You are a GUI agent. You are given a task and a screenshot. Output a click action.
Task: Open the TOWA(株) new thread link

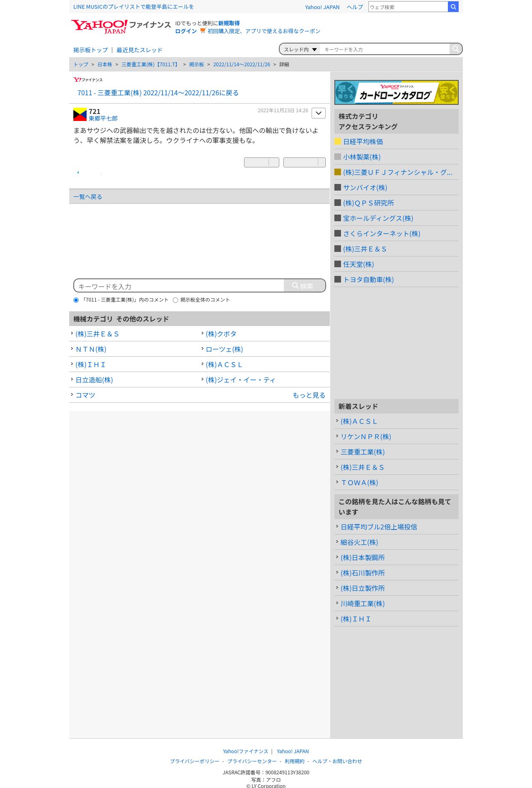click(x=359, y=483)
